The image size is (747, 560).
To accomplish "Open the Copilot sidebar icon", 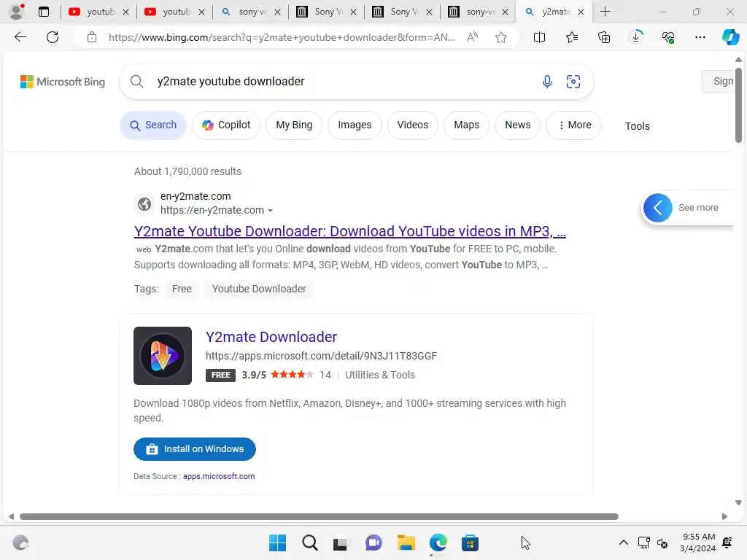I will coord(730,37).
